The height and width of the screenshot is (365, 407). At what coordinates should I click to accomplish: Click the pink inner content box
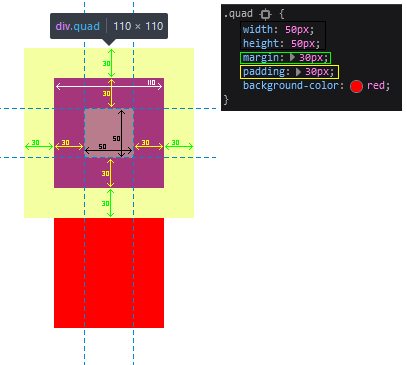109,133
